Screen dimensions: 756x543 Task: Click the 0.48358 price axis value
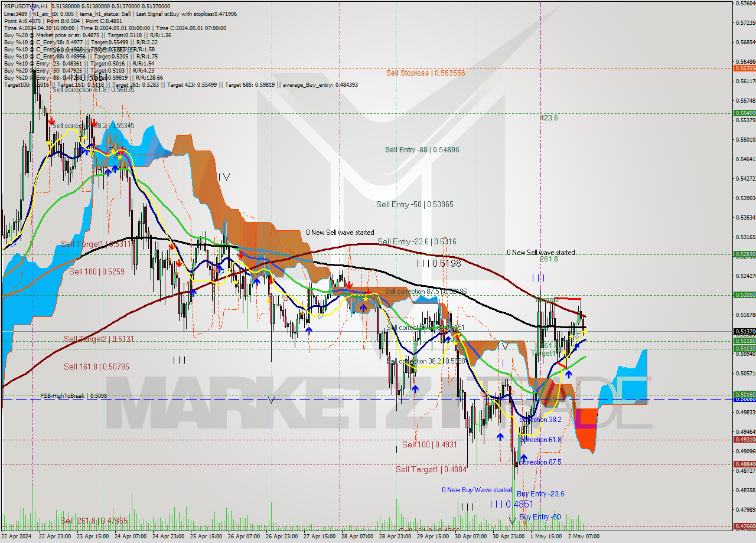click(x=745, y=490)
